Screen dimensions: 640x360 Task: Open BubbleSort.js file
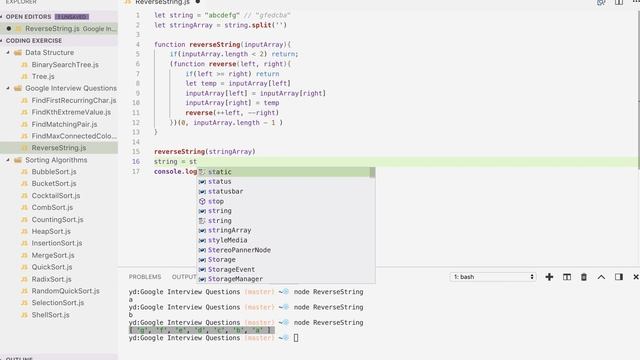pos(54,172)
